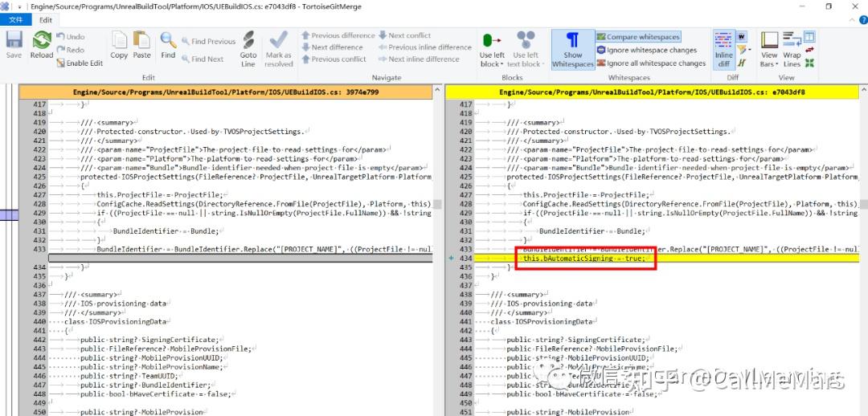The image size is (868, 416).
Task: Go to Previous conflict
Action: [334, 59]
